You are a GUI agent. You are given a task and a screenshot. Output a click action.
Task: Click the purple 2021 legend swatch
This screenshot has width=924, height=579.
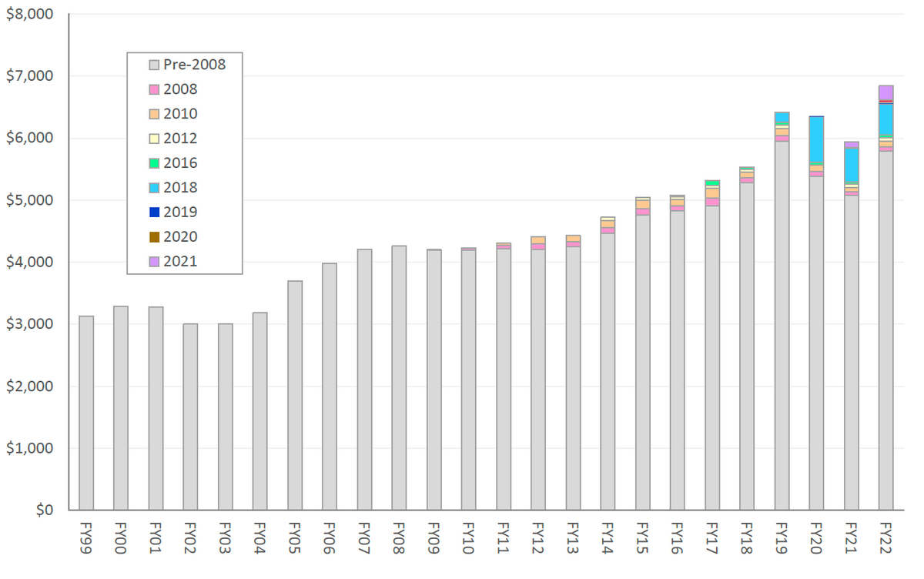(154, 262)
